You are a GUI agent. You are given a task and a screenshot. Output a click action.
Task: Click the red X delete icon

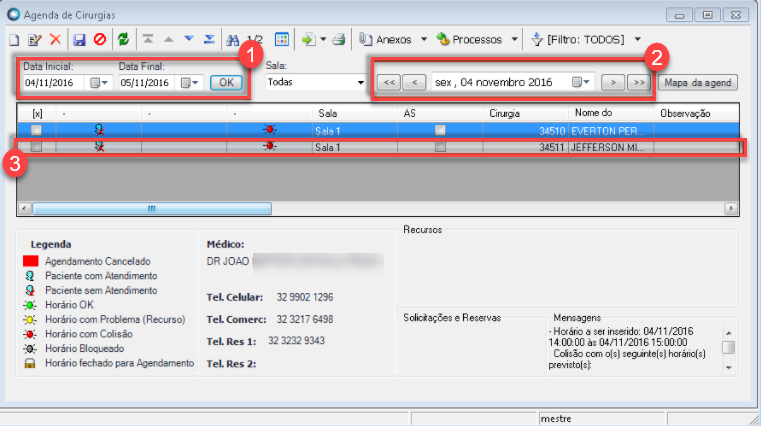(55, 39)
